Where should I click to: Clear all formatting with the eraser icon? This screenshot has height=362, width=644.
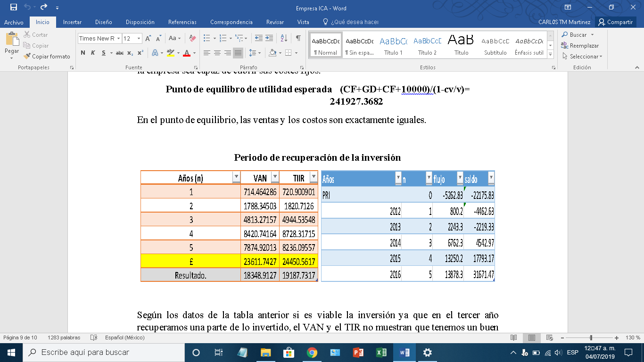pos(192,38)
